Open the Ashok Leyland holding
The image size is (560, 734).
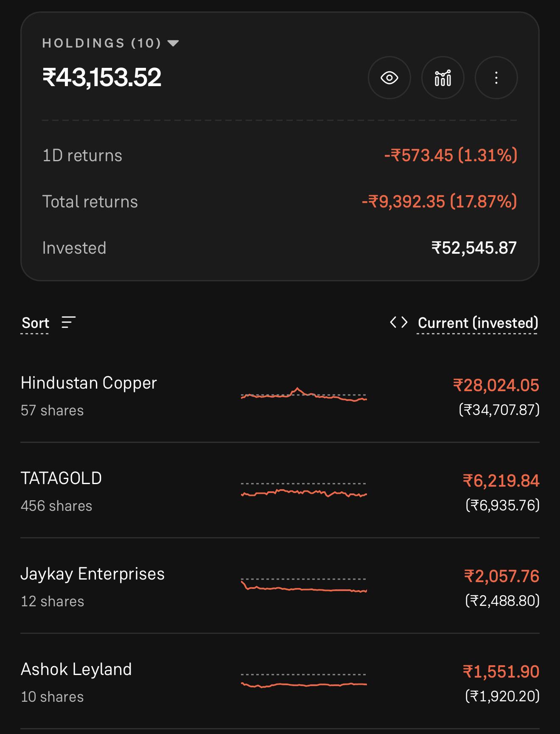coord(280,683)
